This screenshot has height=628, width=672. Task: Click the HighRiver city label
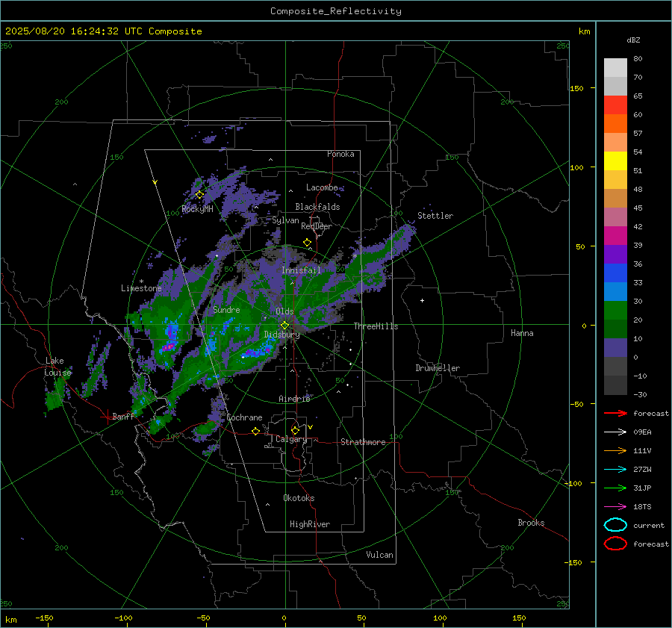click(x=309, y=524)
